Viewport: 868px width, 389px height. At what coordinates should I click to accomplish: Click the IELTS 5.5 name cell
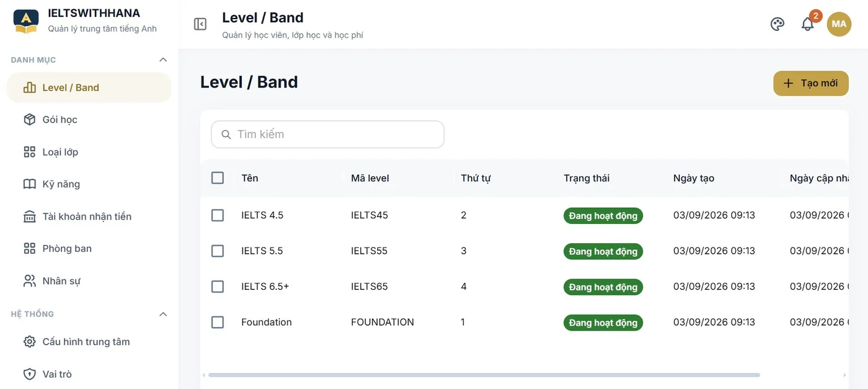click(x=262, y=251)
